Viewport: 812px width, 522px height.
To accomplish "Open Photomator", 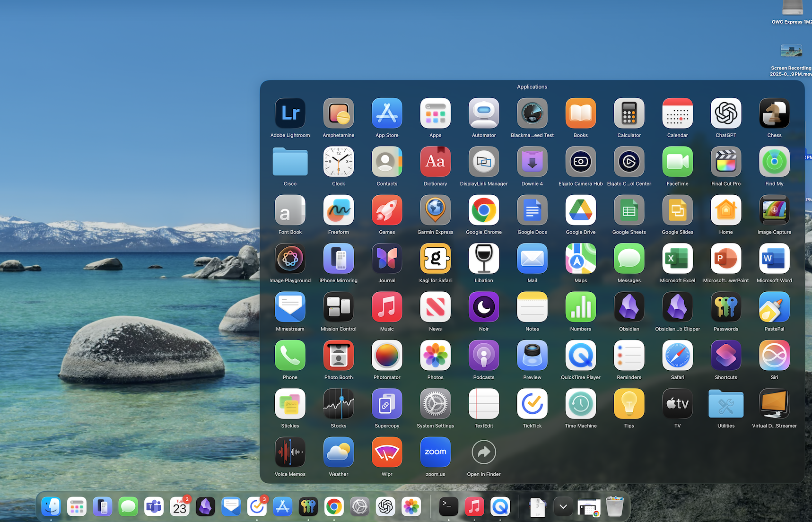I will coord(387,355).
